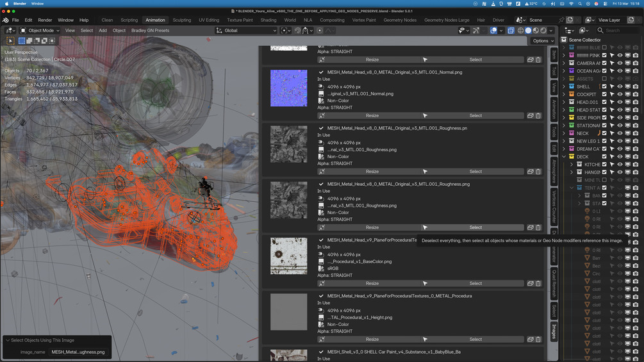Open the File menu

point(15,20)
